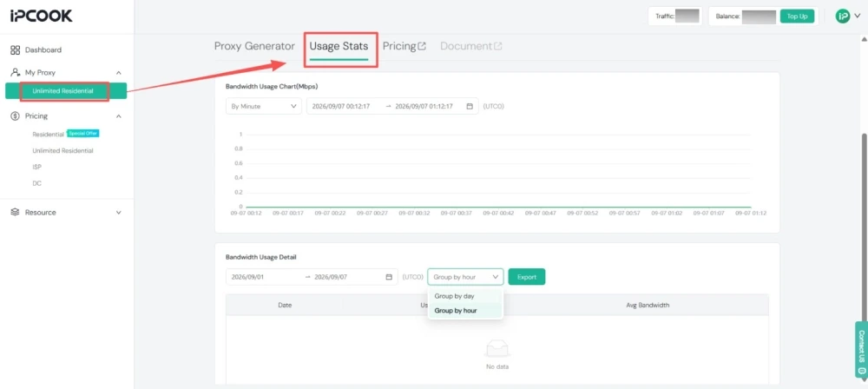Open DC pricing link
868x389 pixels.
pos(36,183)
